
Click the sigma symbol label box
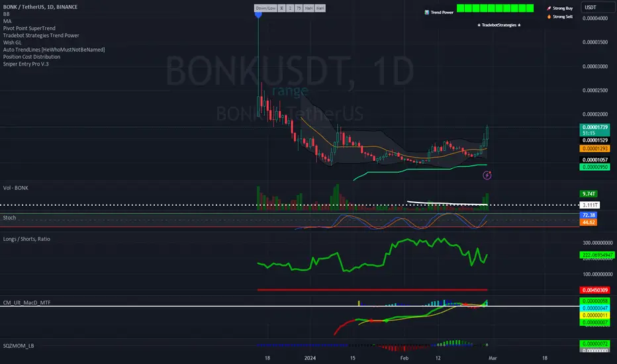tap(282, 8)
